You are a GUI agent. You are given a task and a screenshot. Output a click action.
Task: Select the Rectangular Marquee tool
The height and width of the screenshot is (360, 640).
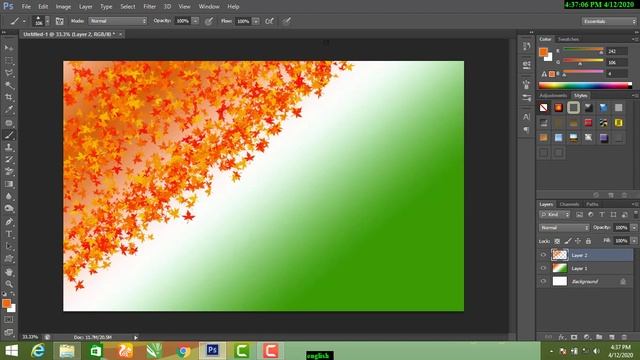[x=9, y=61]
